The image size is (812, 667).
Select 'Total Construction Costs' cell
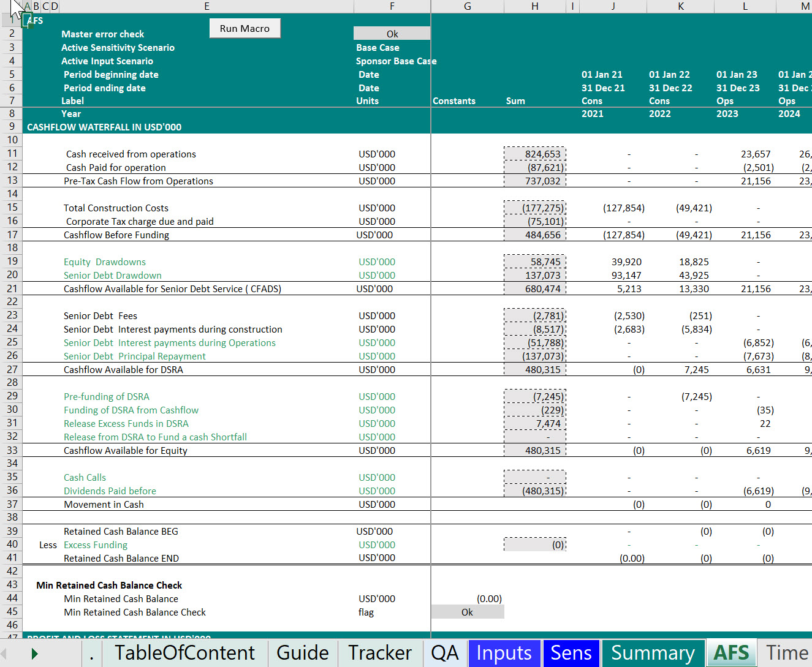116,208
